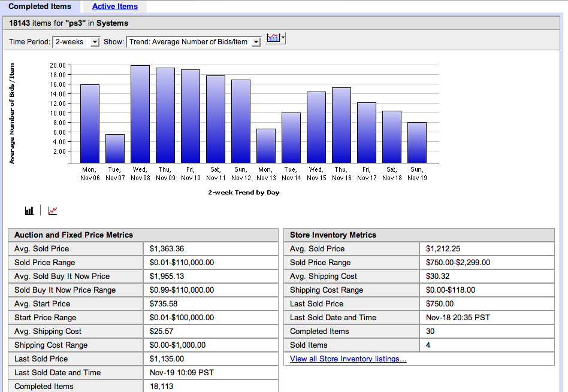The width and height of the screenshot is (568, 392).
Task: Select the Completed Items tab
Action: click(x=40, y=7)
